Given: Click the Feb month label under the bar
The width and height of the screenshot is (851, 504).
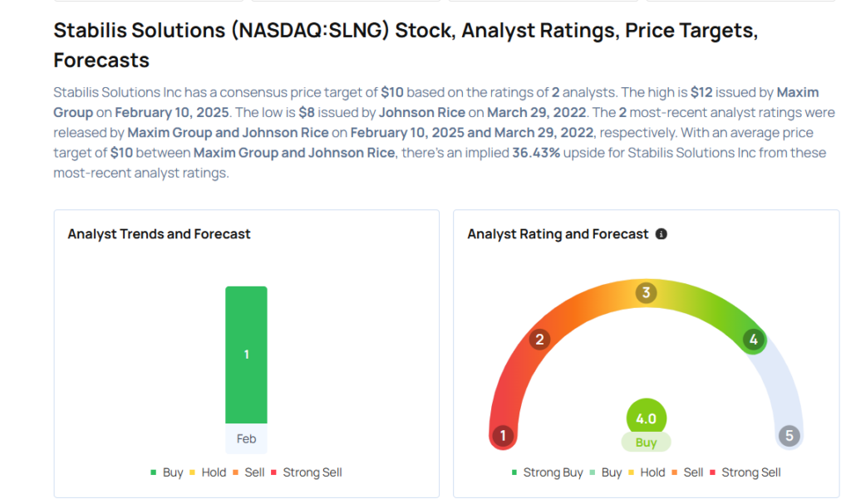Looking at the screenshot, I should click(x=246, y=438).
